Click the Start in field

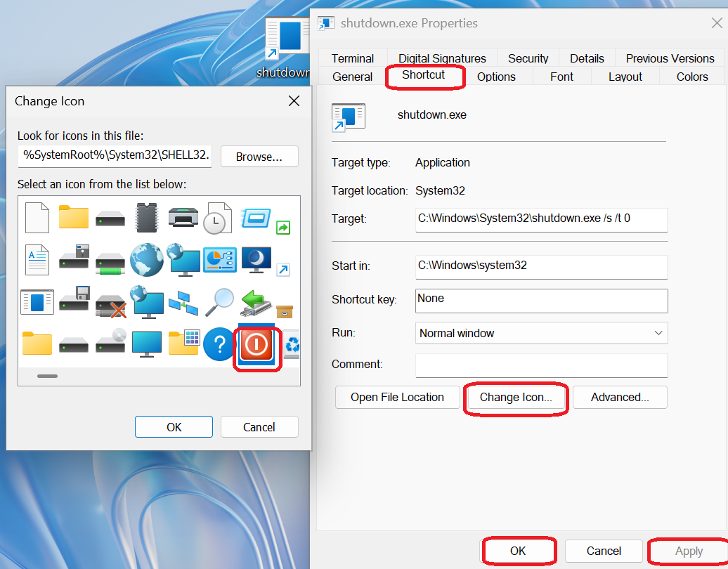[541, 267]
